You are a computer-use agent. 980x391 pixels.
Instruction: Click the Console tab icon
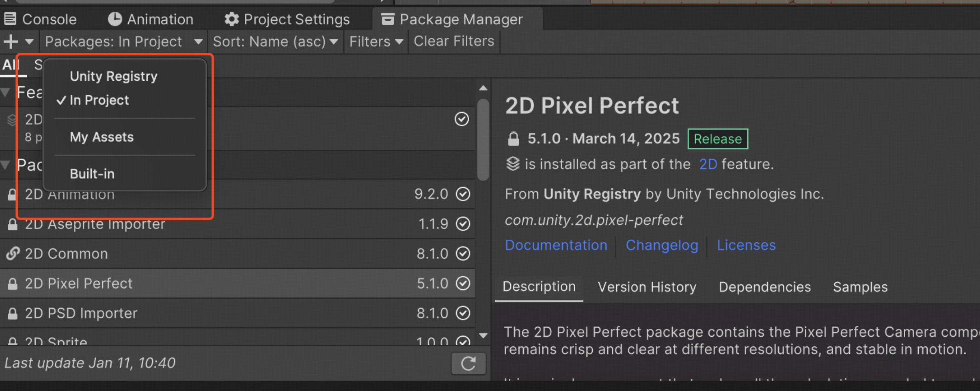(x=10, y=19)
